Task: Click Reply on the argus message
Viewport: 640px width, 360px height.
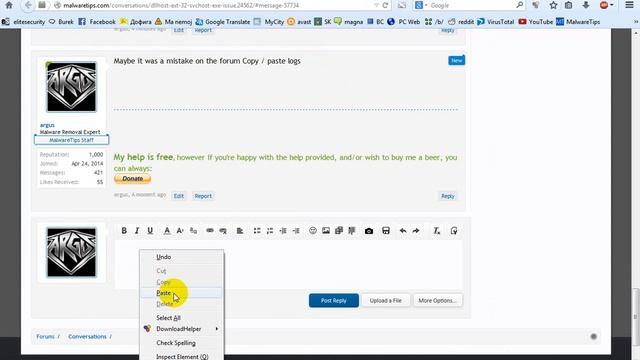Action: tap(447, 196)
